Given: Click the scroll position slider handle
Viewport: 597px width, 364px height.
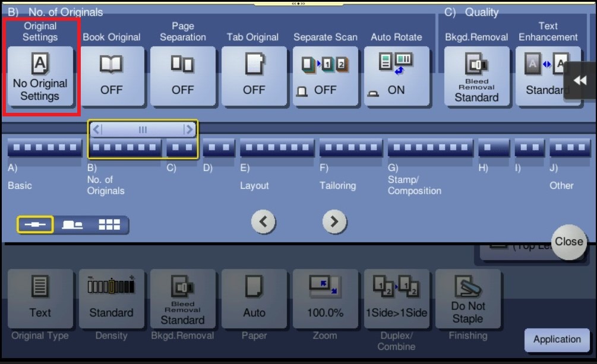Looking at the screenshot, I should [x=143, y=129].
